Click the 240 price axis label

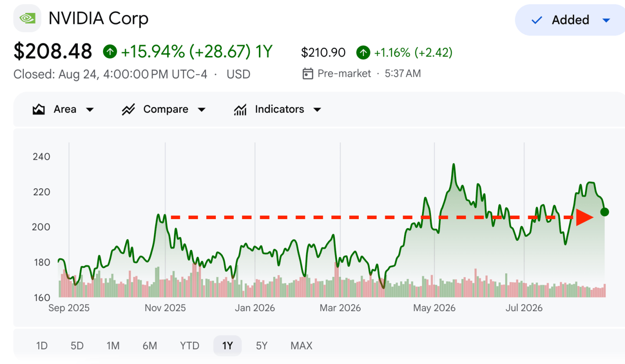click(41, 157)
